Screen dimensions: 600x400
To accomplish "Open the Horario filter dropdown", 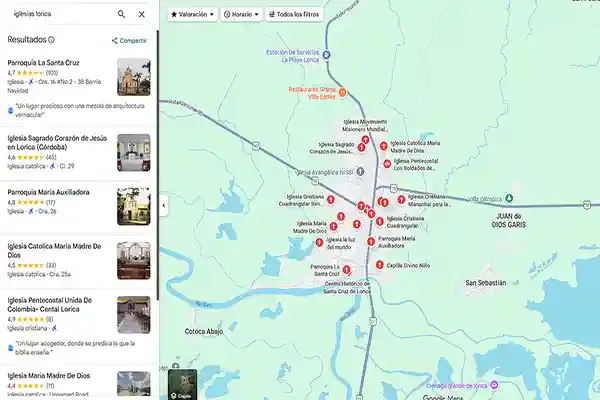I will click(241, 15).
